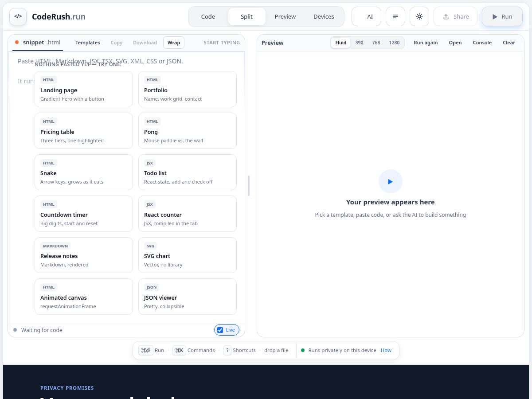The width and height of the screenshot is (532, 399).
Task: Choose the Landing page template
Action: click(84, 89)
